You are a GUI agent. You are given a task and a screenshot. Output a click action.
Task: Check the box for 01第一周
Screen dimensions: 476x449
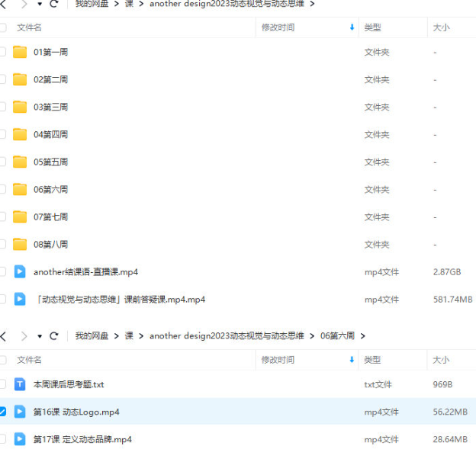[x=2, y=52]
